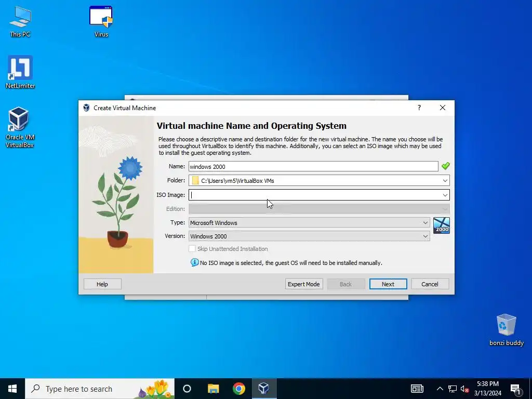This screenshot has height=399, width=532.
Task: Click the Help button
Action: (102, 284)
